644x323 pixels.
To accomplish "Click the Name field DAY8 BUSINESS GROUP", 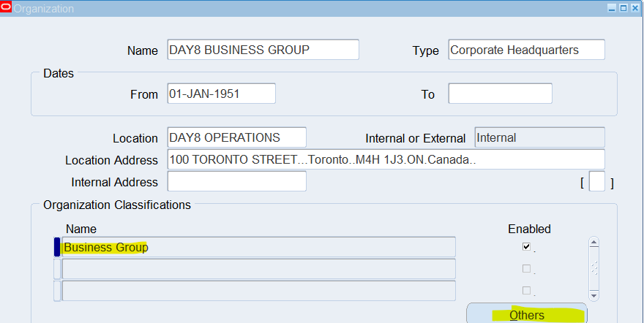I will [x=263, y=50].
